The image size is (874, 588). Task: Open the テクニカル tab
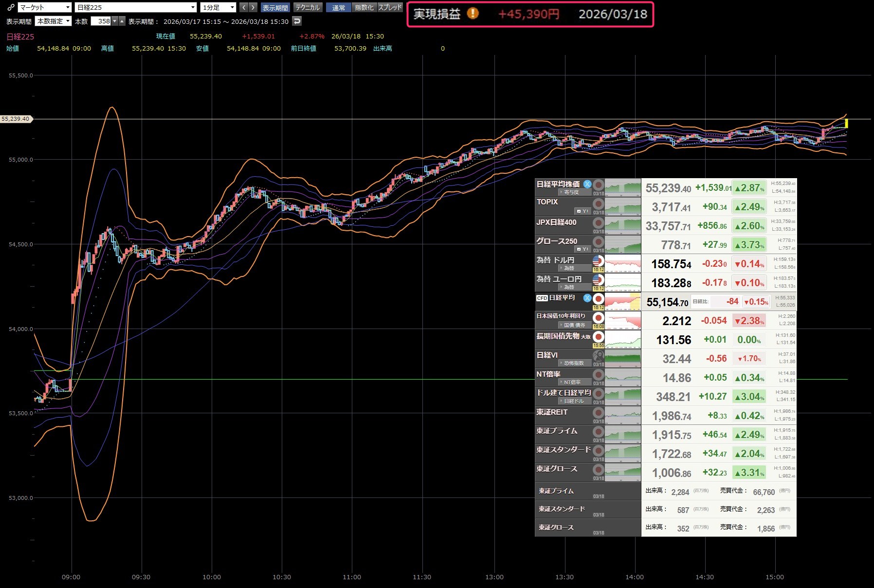tap(308, 7)
